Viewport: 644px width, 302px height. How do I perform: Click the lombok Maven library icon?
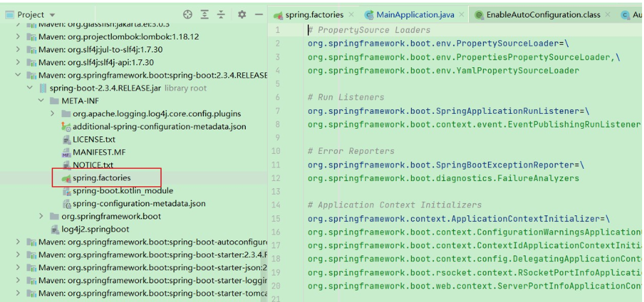(x=32, y=37)
